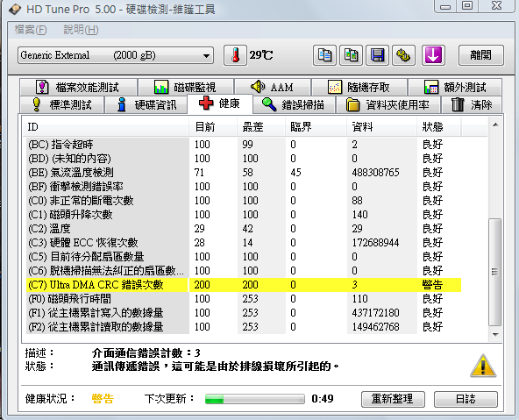Click the scrollbar up arrow
The image size is (519, 420).
(x=495, y=125)
